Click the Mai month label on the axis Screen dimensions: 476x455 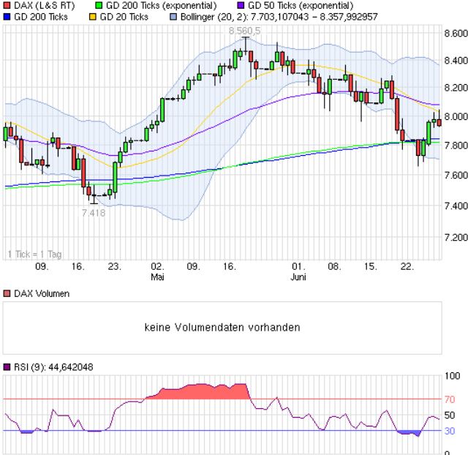tap(157, 277)
